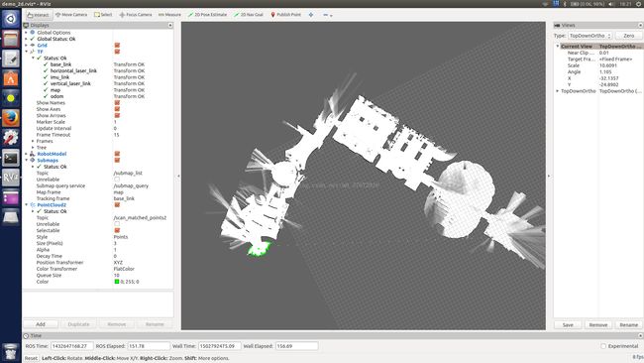Open Files manager from the launcher
Screen dimensions: 644x363
tap(11, 39)
